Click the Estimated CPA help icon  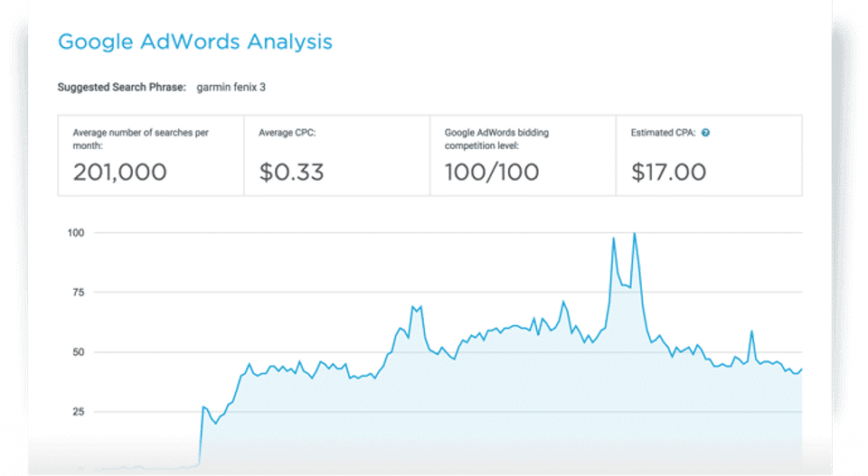coord(705,133)
